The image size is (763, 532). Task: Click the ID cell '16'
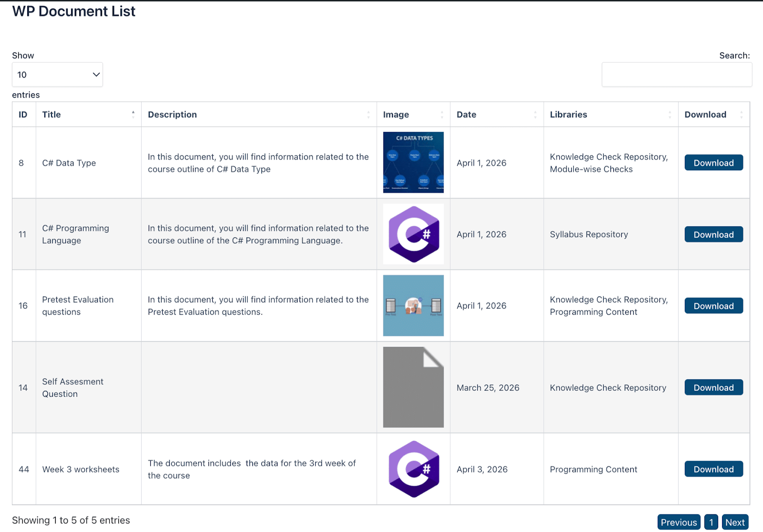click(x=23, y=306)
